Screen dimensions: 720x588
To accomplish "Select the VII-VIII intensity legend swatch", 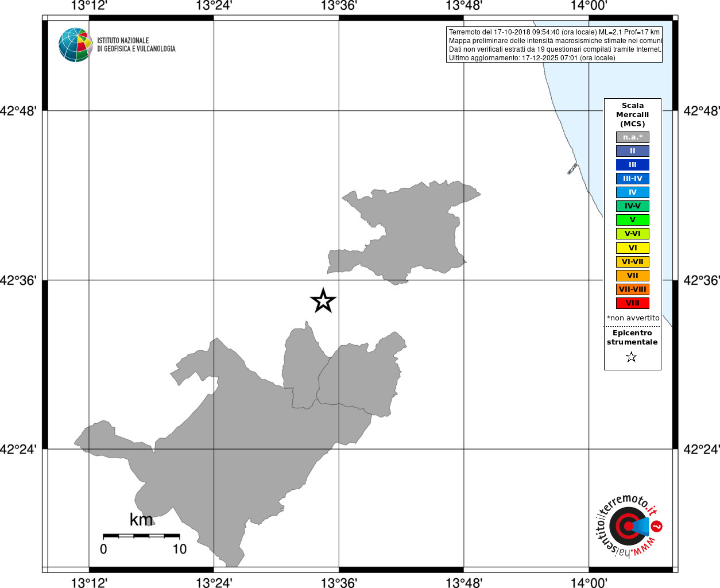I will coord(633,289).
